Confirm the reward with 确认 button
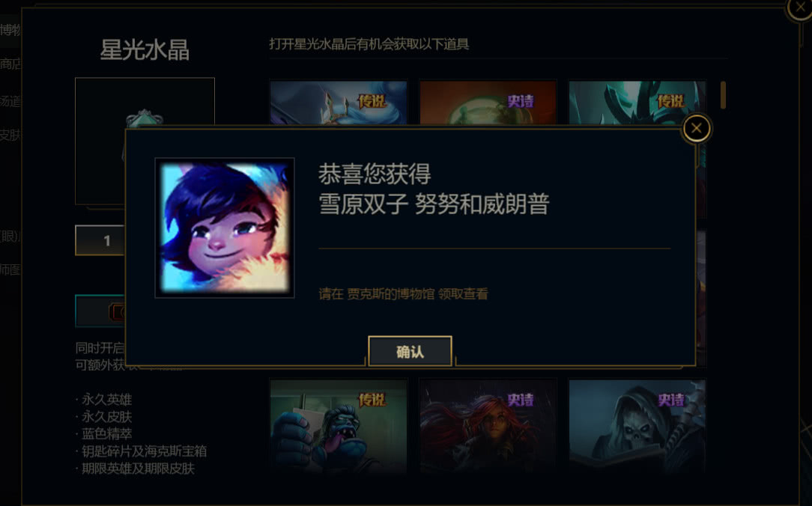The image size is (812, 506). coord(410,351)
